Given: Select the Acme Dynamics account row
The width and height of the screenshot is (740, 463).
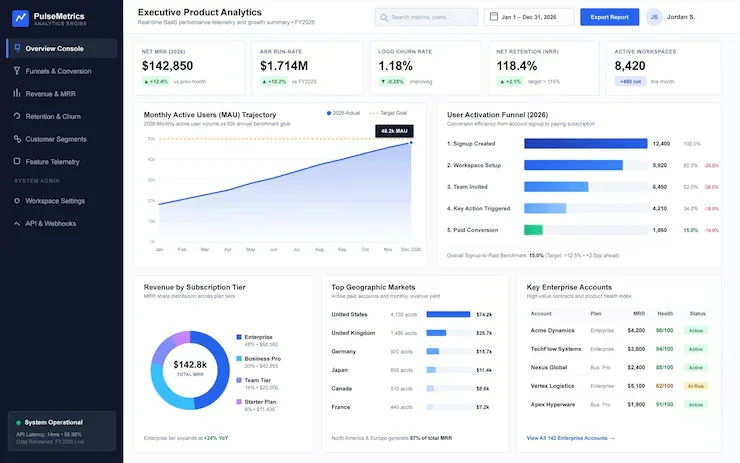Looking at the screenshot, I should tap(619, 330).
